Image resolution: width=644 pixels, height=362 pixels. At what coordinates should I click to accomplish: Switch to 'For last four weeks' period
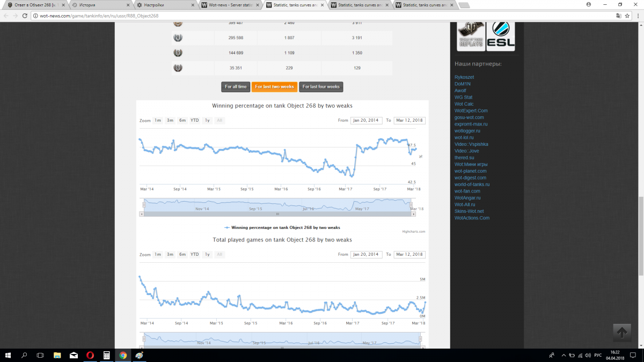(321, 86)
